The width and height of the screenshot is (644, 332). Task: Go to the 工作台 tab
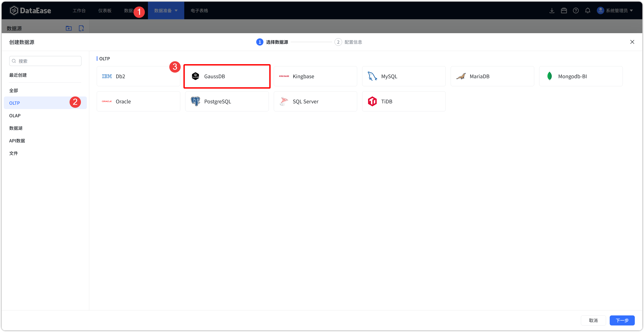coord(79,11)
